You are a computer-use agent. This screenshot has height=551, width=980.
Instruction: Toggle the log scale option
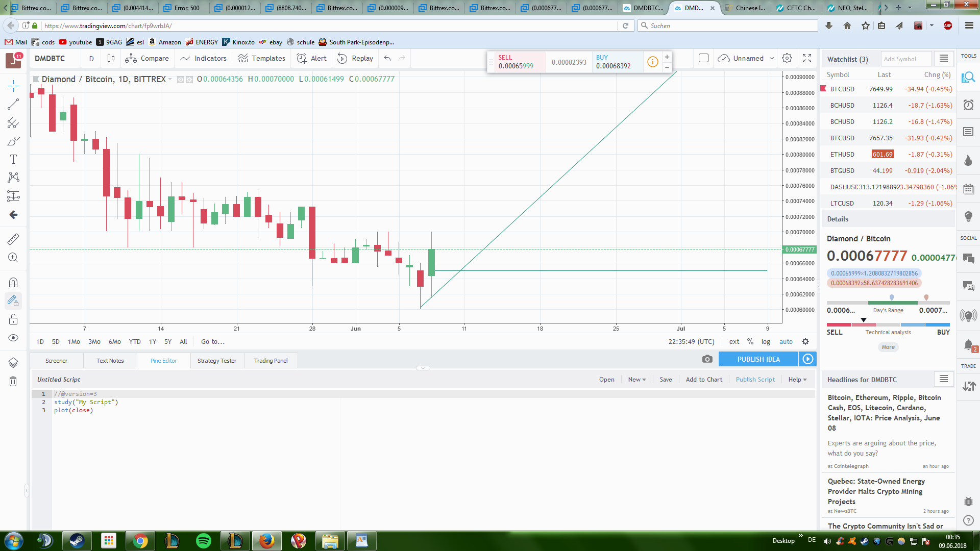coord(766,342)
